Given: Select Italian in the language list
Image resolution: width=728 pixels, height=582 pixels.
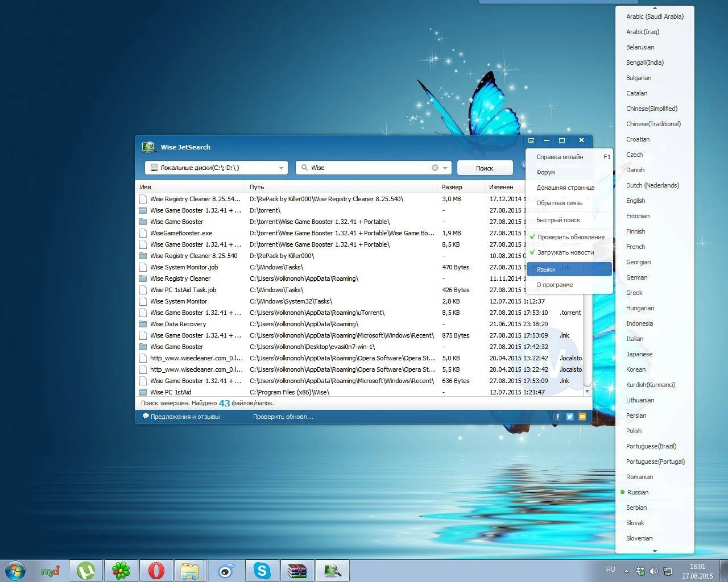Looking at the screenshot, I should (x=655, y=339).
